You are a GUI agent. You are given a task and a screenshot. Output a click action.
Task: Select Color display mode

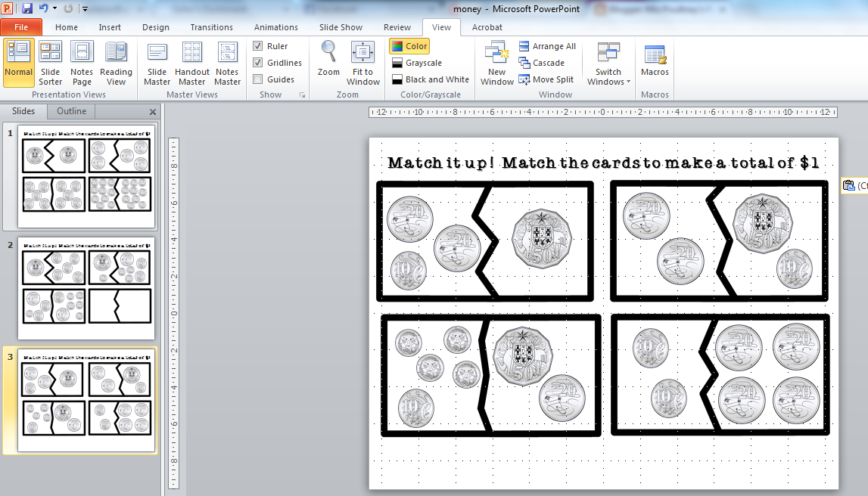point(409,46)
